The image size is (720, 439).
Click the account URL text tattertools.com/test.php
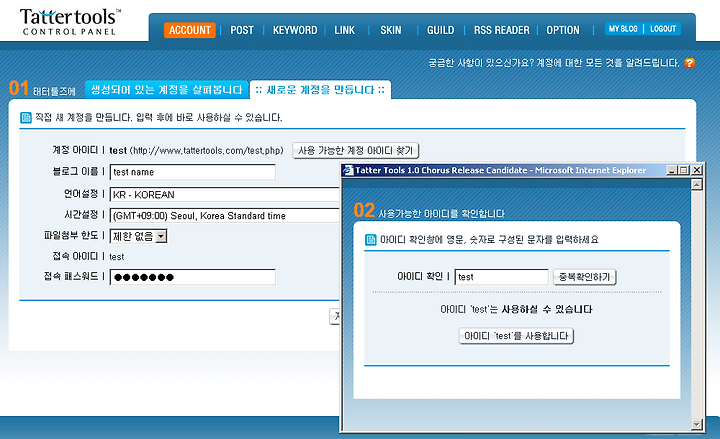coord(207,151)
